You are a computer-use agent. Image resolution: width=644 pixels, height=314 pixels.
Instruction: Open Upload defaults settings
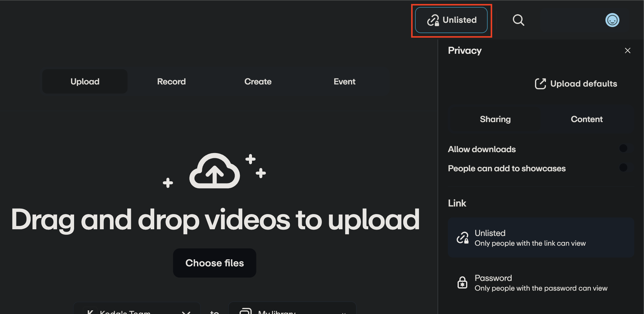click(x=576, y=84)
